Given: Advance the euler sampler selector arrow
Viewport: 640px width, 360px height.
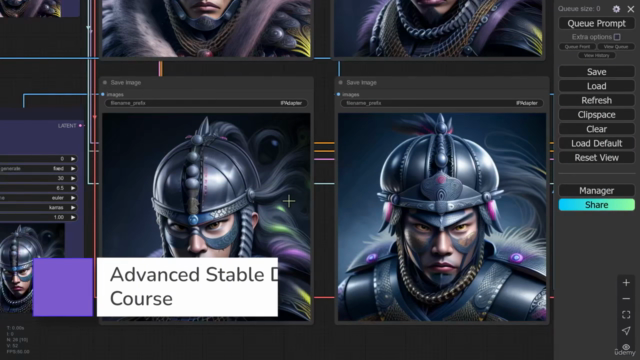Looking at the screenshot, I should tap(73, 198).
